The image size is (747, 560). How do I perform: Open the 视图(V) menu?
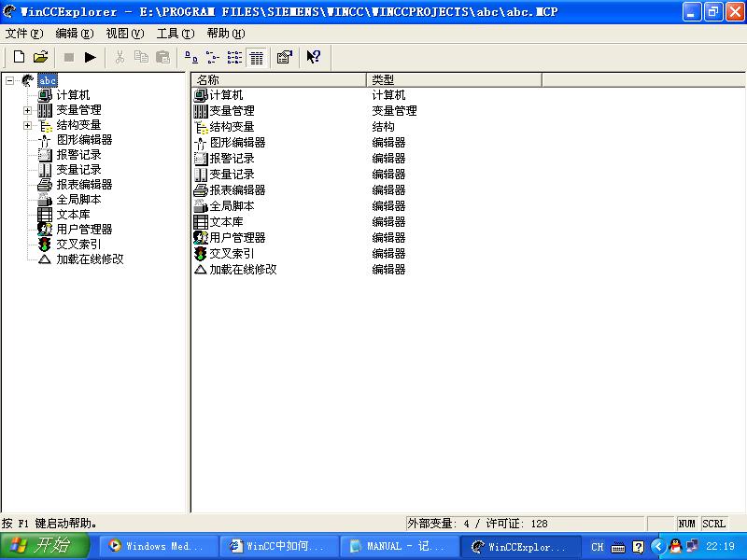click(x=125, y=34)
